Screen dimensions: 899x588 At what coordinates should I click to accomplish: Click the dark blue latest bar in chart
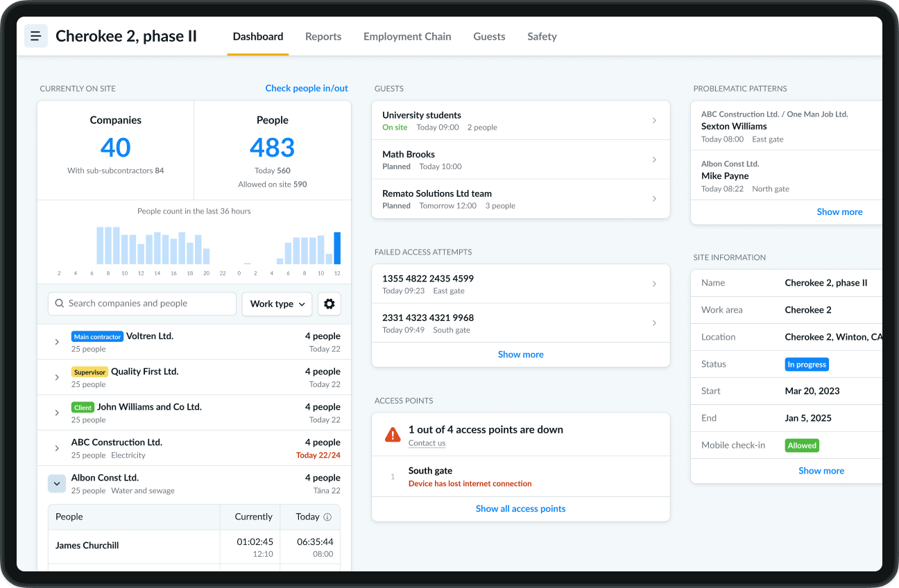(x=337, y=248)
